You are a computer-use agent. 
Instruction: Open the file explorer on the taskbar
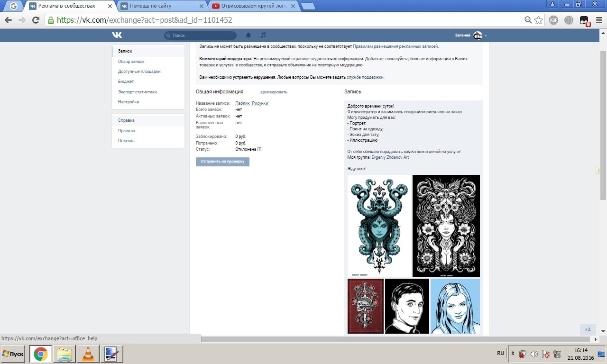click(x=64, y=354)
